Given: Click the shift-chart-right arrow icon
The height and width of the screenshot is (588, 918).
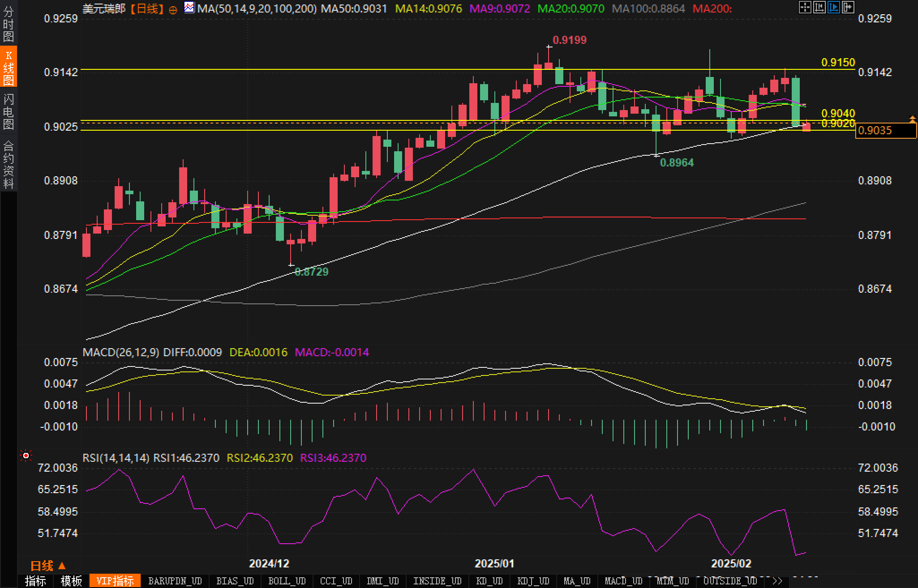Looking at the screenshot, I should click(x=848, y=7).
